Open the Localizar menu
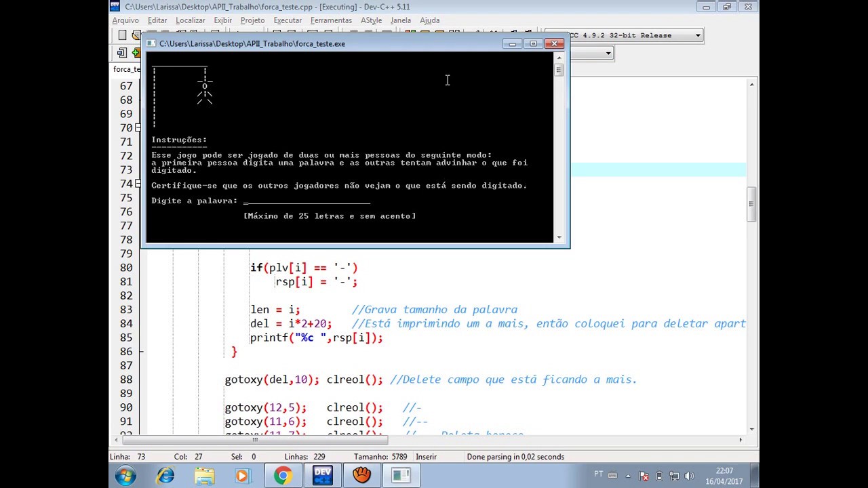The height and width of the screenshot is (488, 868). tap(190, 20)
